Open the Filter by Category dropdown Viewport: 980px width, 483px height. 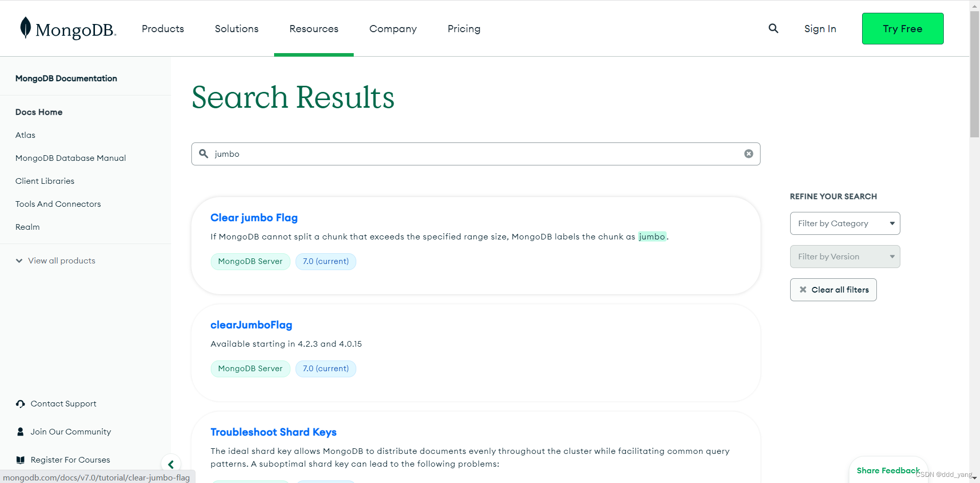point(845,223)
